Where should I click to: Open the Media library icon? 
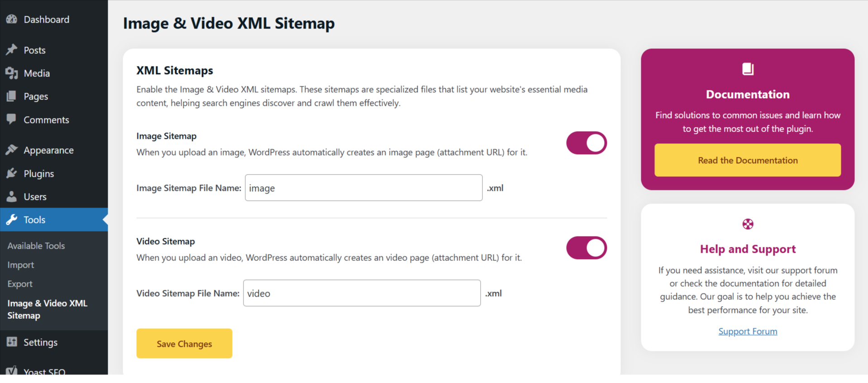click(12, 73)
